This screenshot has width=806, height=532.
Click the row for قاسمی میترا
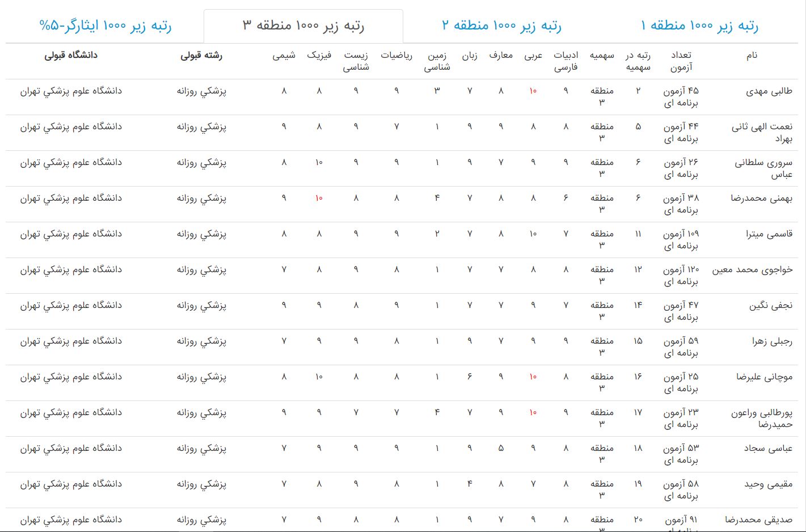coord(769,234)
